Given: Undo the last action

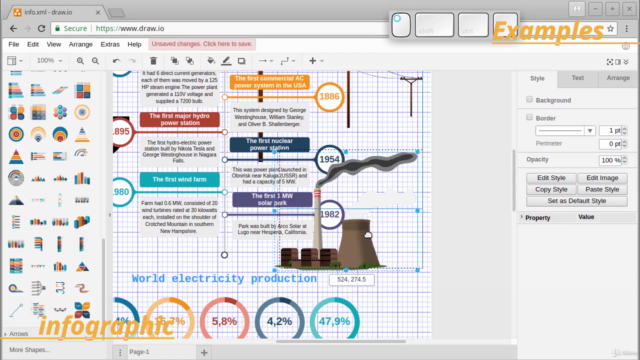Looking at the screenshot, I should pyautogui.click(x=116, y=61).
